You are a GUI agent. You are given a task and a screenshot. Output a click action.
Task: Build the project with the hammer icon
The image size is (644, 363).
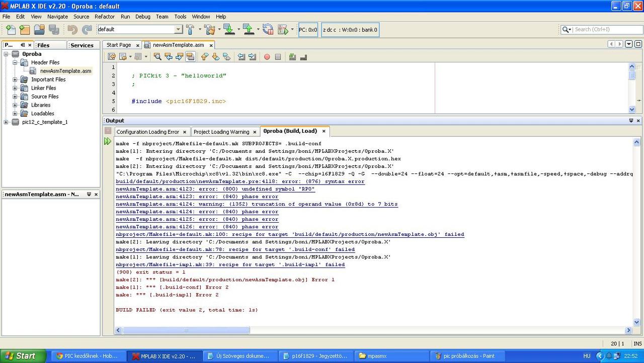[190, 30]
